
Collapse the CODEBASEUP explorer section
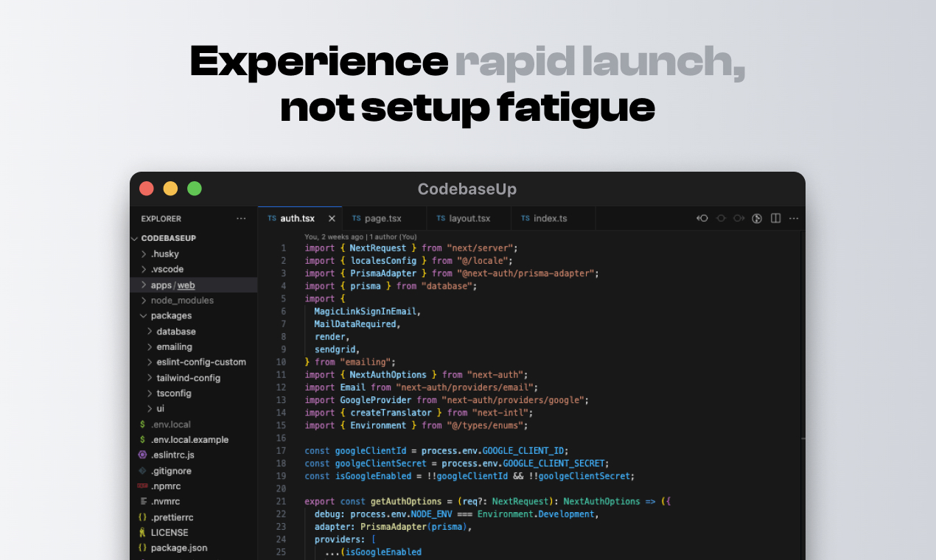134,238
